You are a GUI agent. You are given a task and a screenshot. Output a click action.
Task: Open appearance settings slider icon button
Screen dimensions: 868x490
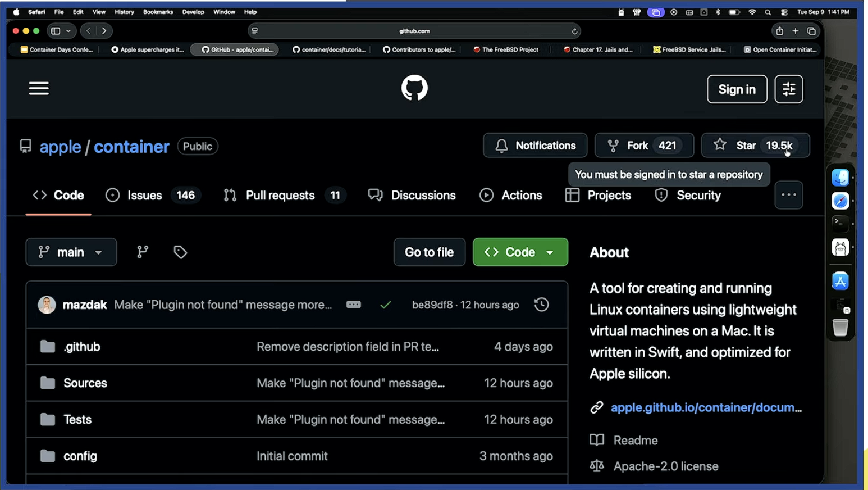coord(788,89)
